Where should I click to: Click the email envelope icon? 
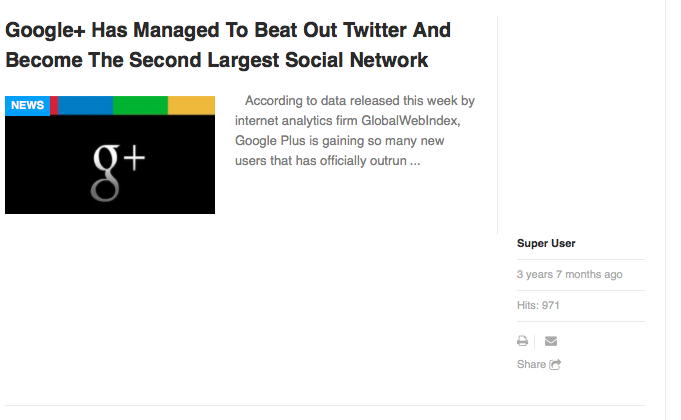pyautogui.click(x=551, y=341)
